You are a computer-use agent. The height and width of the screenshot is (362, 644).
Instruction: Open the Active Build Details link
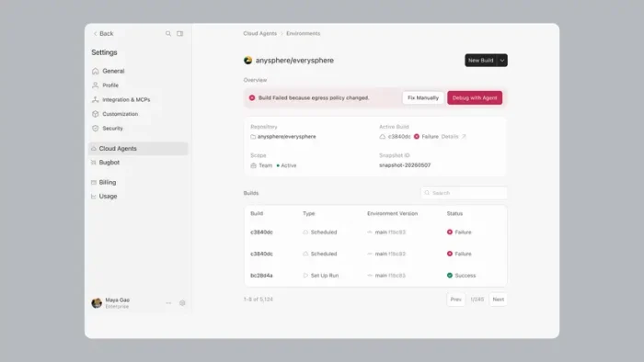(450, 137)
